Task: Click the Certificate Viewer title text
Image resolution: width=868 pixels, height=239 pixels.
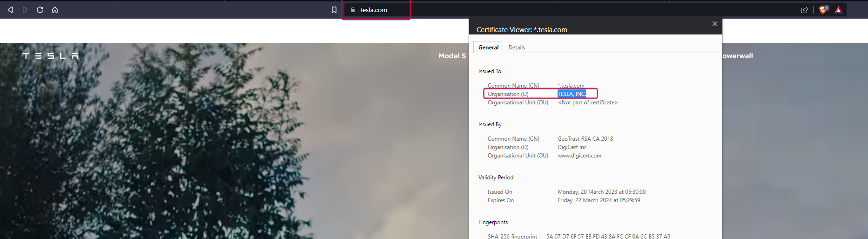Action: [522, 30]
